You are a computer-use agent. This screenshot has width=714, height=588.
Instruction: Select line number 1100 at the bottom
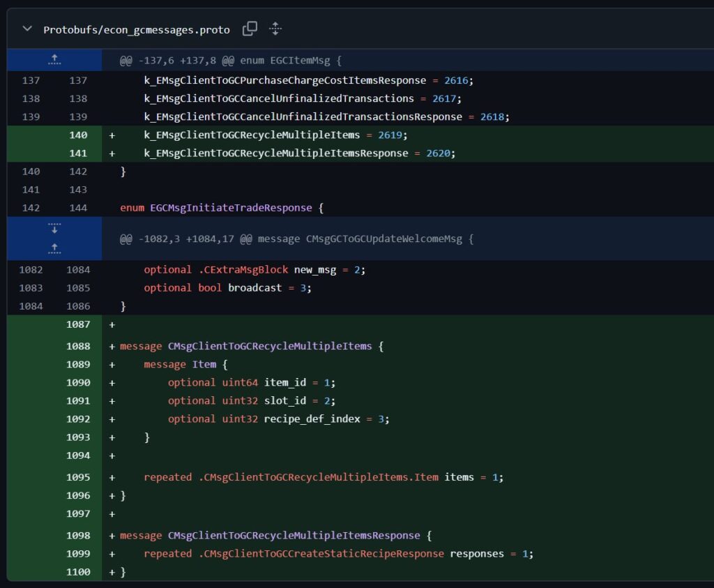[x=78, y=572]
